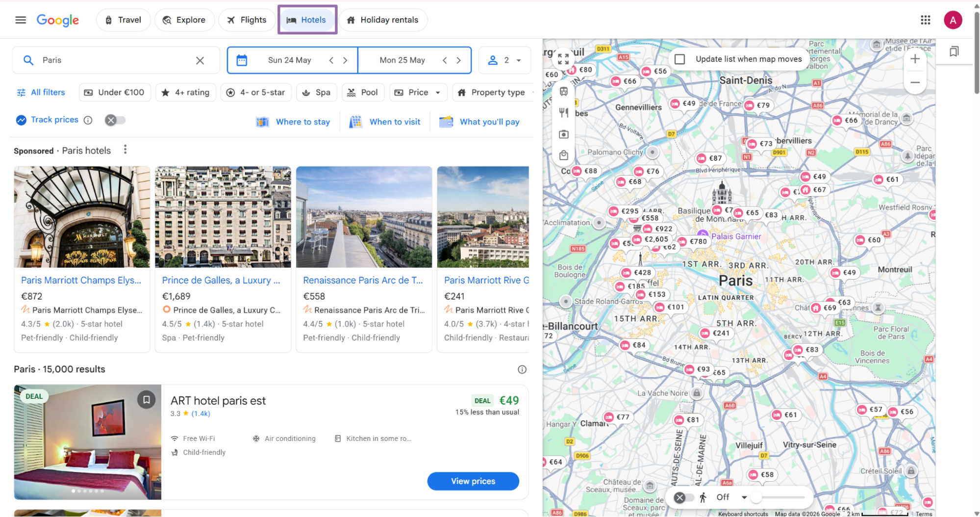Image resolution: width=980 pixels, height=517 pixels.
Task: Open All filters panel
Action: pos(41,92)
